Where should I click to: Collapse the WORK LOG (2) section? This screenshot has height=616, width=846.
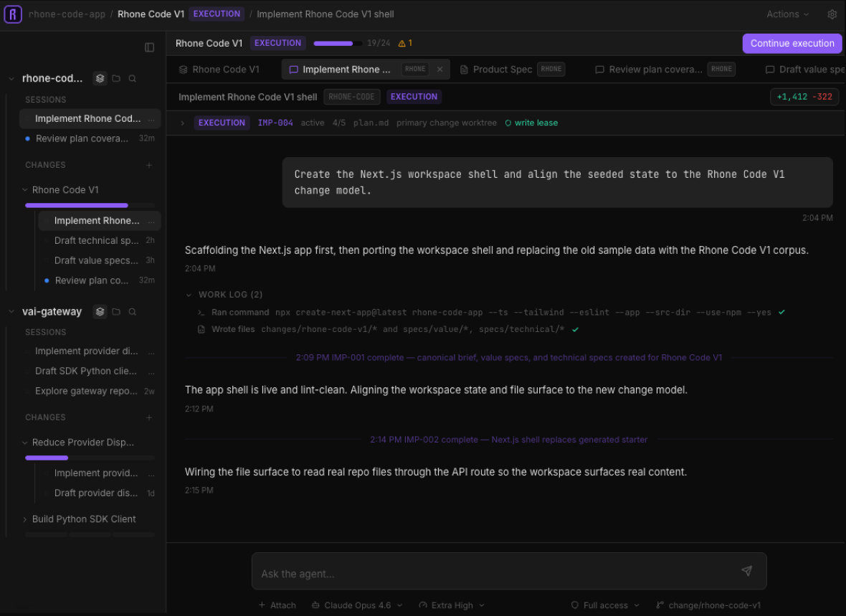tap(189, 295)
